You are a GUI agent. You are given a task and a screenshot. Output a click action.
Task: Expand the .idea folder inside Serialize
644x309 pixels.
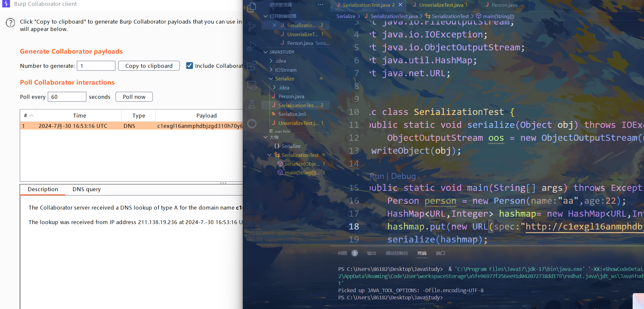click(x=274, y=88)
